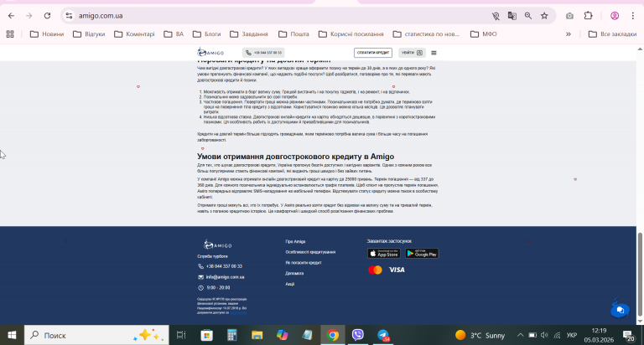Image resolution: width=644 pixels, height=345 pixels.
Task: Click the page vertical scrollbar thumb
Action: pos(640,274)
